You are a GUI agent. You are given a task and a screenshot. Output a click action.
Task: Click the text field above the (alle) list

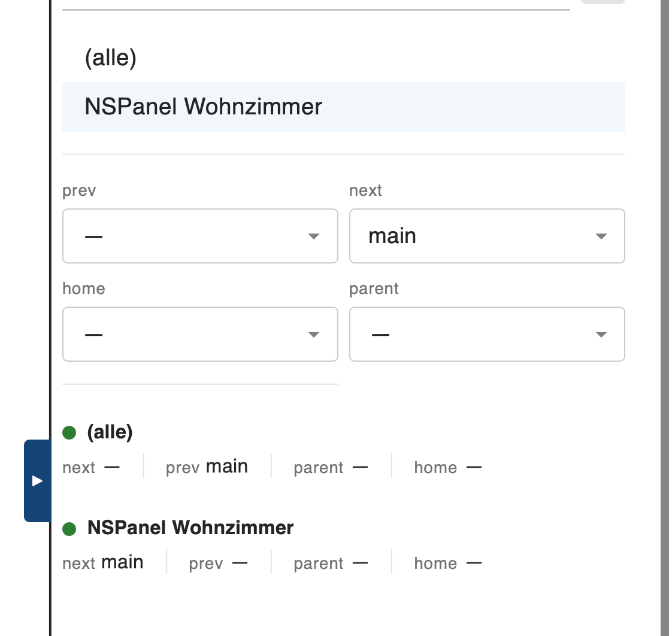(x=316, y=5)
